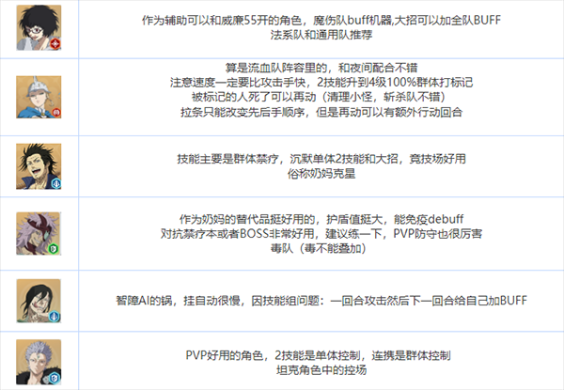Click the 坦克角色中的控场 line
Screen dimensions: 564x390
321,370
